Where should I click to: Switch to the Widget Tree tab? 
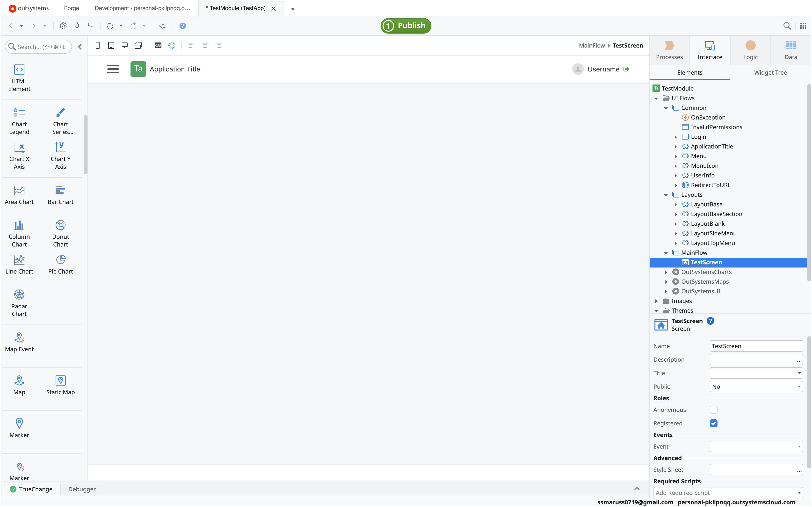click(770, 72)
